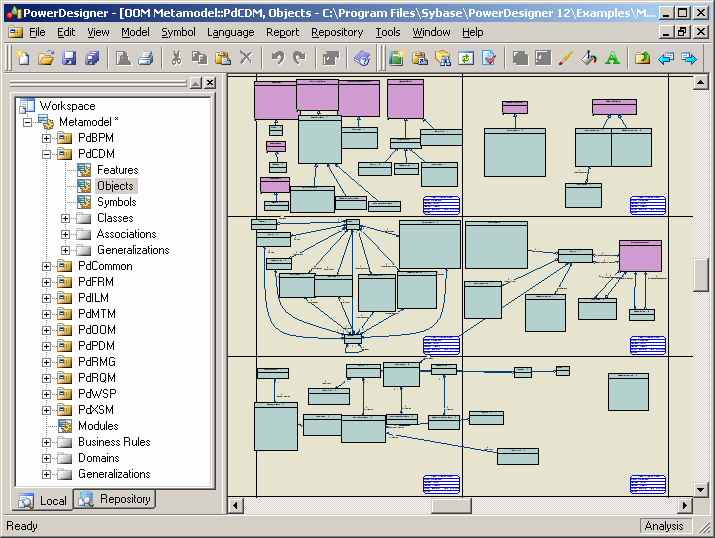Open the Properties toolbar icon
This screenshot has height=538, width=715.
[331, 58]
